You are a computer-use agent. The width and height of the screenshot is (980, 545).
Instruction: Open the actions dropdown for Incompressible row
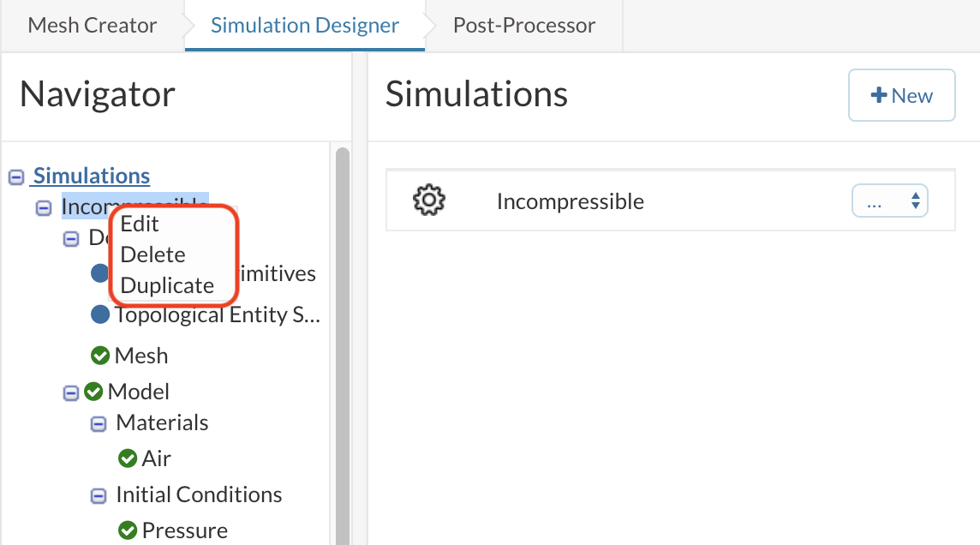(890, 202)
